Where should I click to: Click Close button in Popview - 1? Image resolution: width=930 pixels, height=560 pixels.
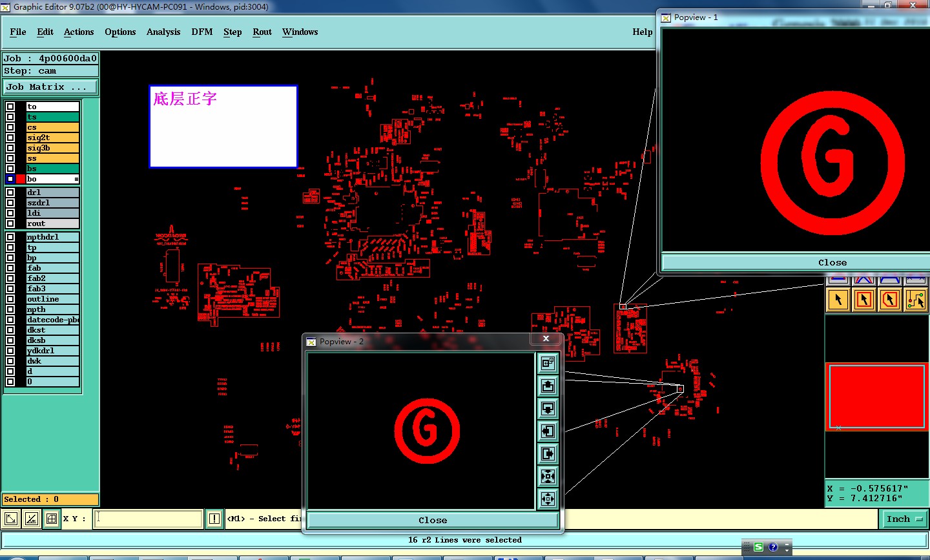[x=796, y=262]
